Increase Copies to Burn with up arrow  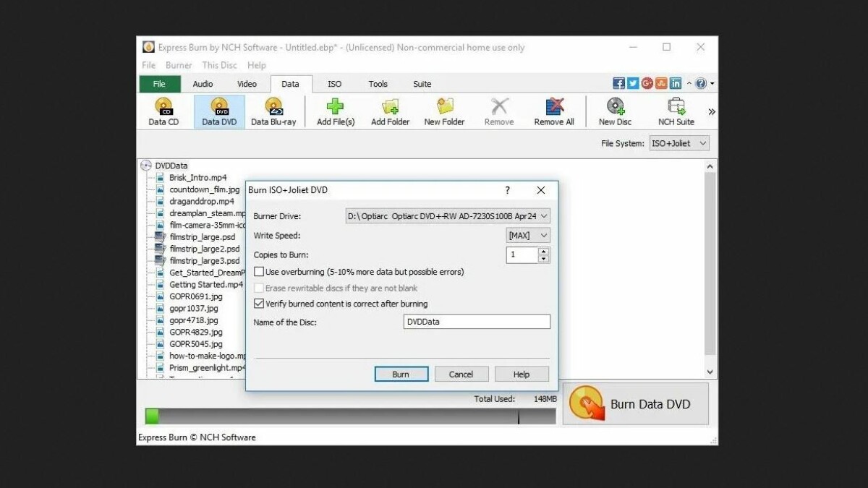[544, 251]
